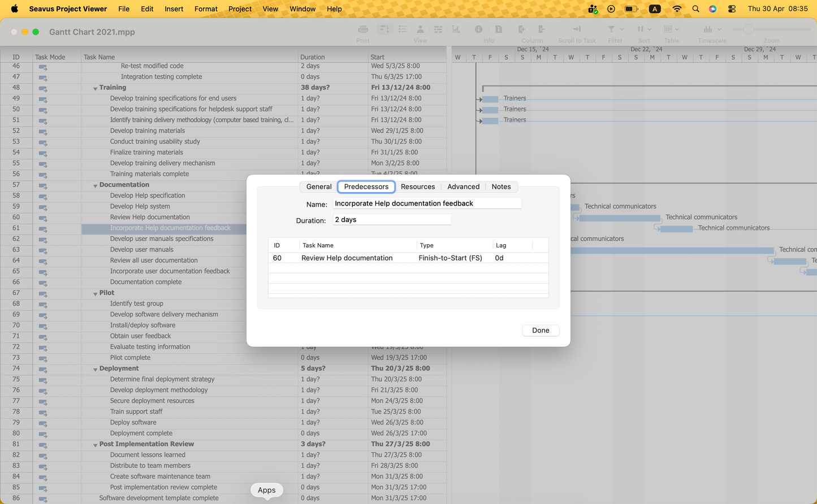Click the Siri icon in the menu bar
817x504 pixels.
(712, 8)
